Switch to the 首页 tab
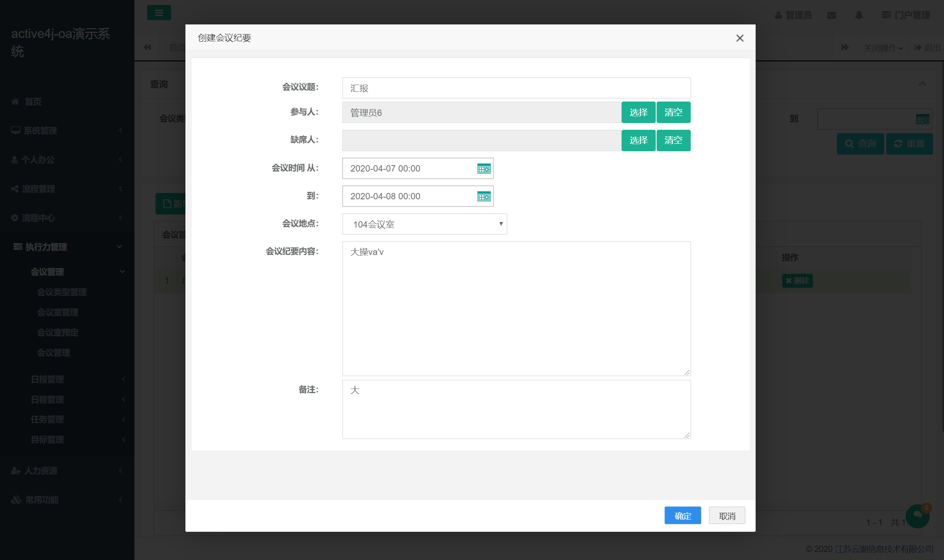 pos(177,47)
